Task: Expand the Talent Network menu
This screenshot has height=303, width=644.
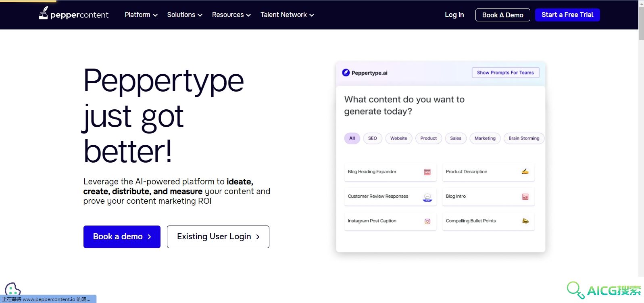Action: 287,15
